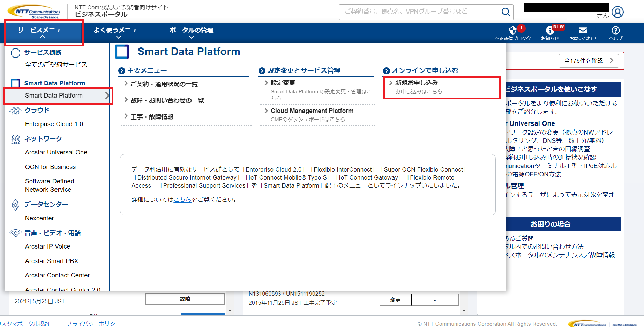Click the こちら details hyperlink
Screen dimensions: 644x327
182,199
